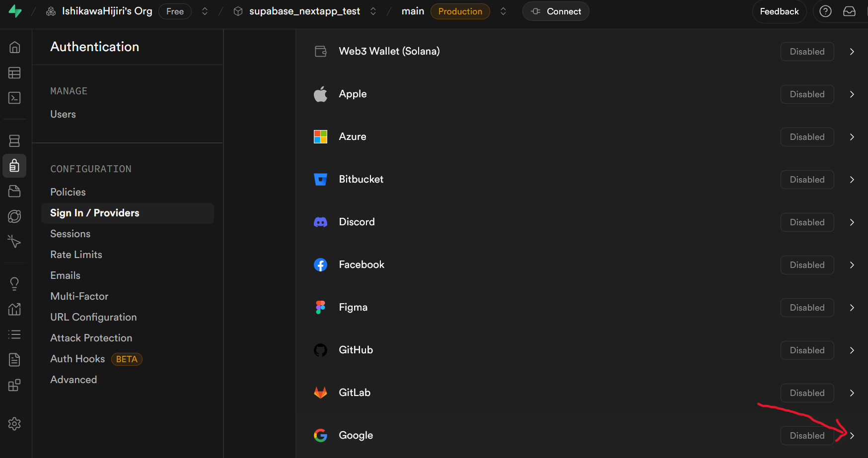Open the Integrations icon in sidebar
Viewport: 868px width, 458px height.
(x=14, y=385)
